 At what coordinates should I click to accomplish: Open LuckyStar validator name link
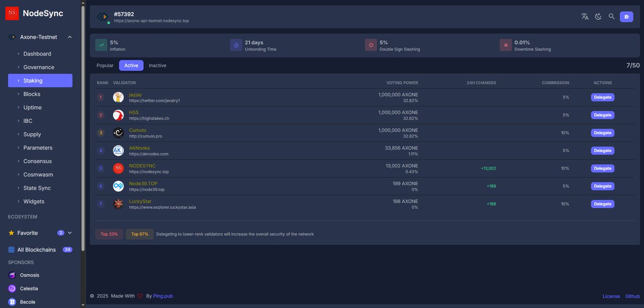[140, 201]
